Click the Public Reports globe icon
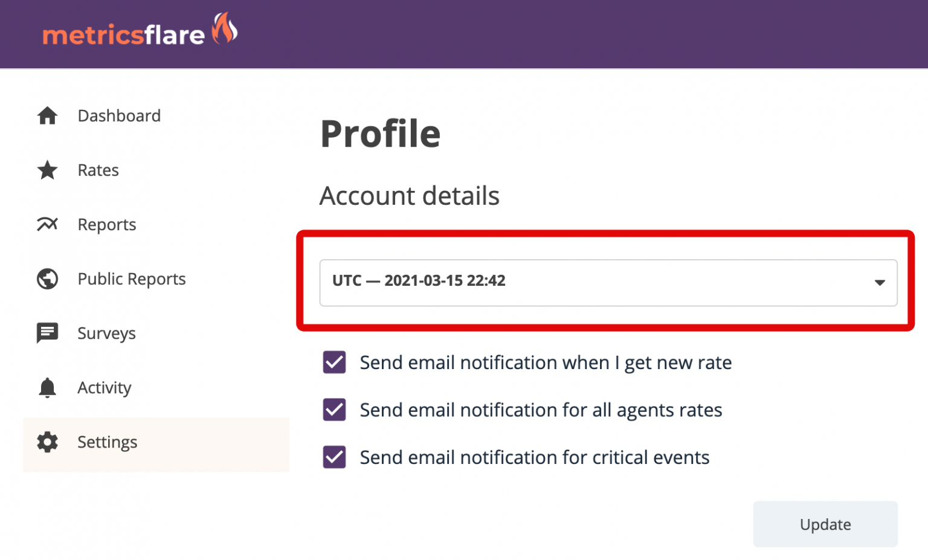This screenshot has width=928, height=560. click(x=47, y=278)
